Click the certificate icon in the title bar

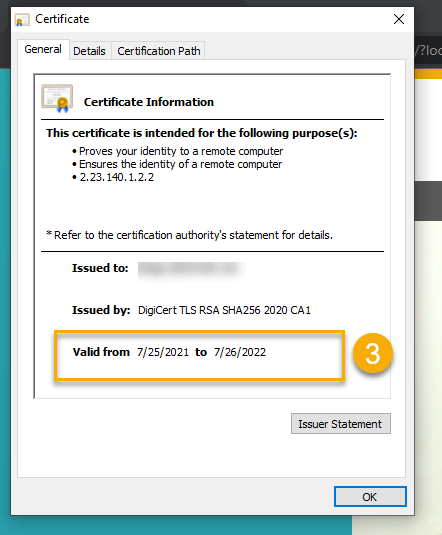coord(22,20)
